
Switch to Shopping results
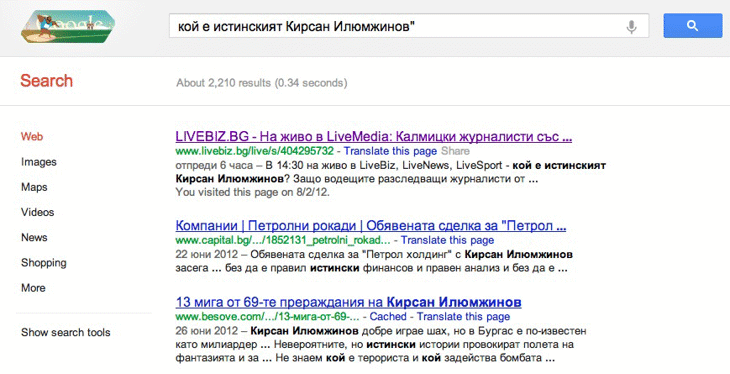[x=44, y=263]
